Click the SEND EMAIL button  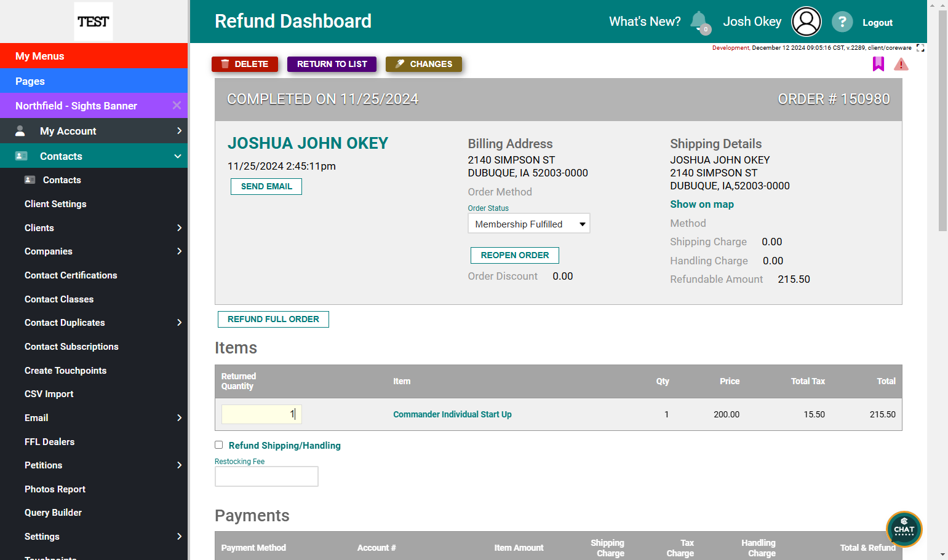[266, 186]
